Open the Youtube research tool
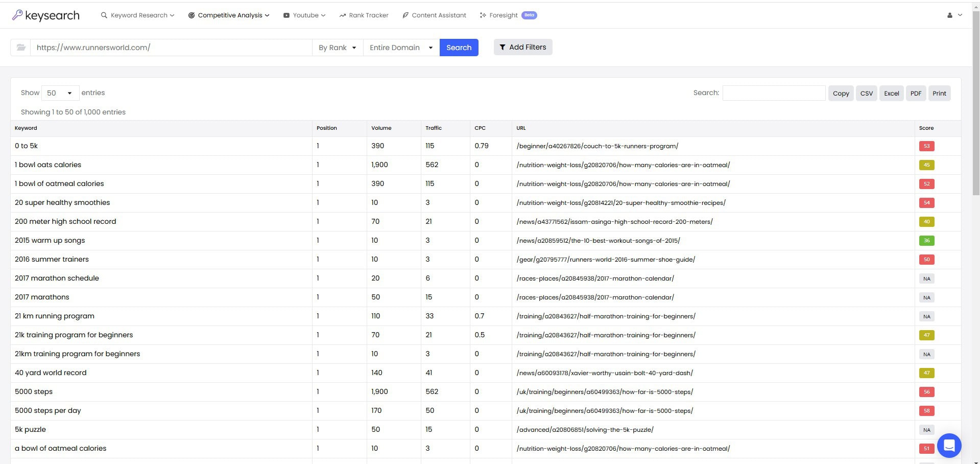The height and width of the screenshot is (464, 980). point(304,15)
